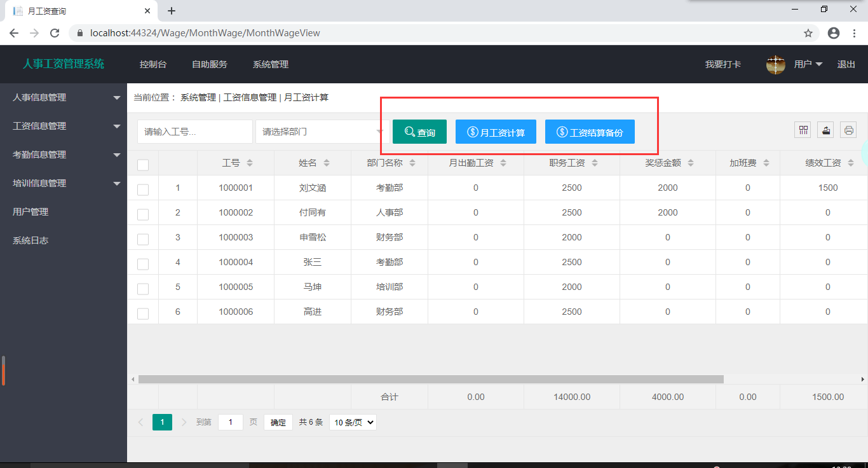Check the row for 刘文涵
Screen dimensions: 868x468
pos(143,189)
